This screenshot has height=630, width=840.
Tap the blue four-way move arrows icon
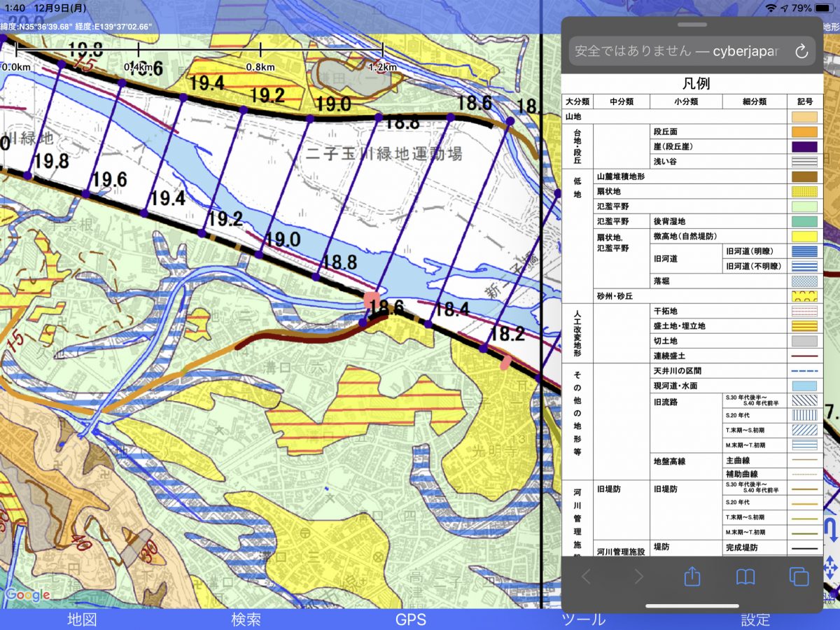pos(831,566)
